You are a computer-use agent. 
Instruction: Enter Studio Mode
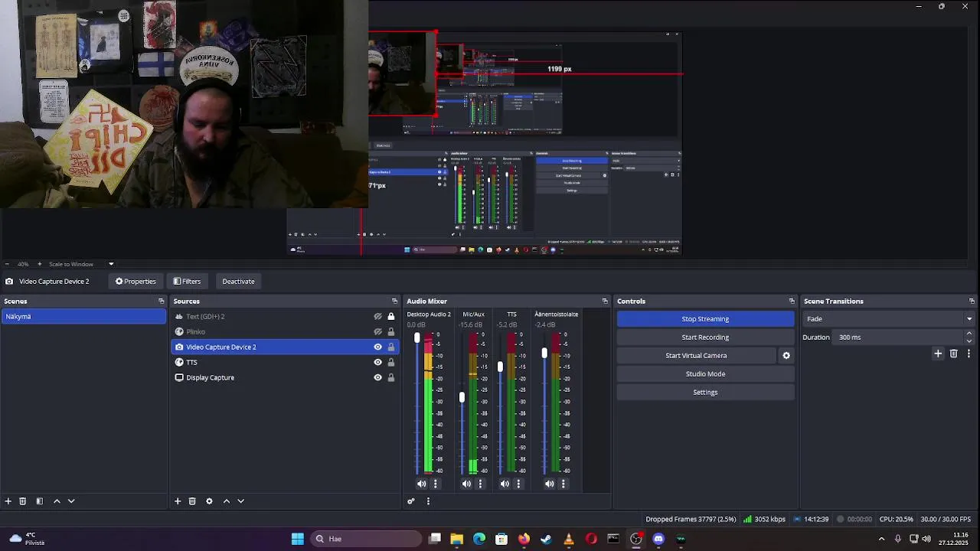click(705, 374)
